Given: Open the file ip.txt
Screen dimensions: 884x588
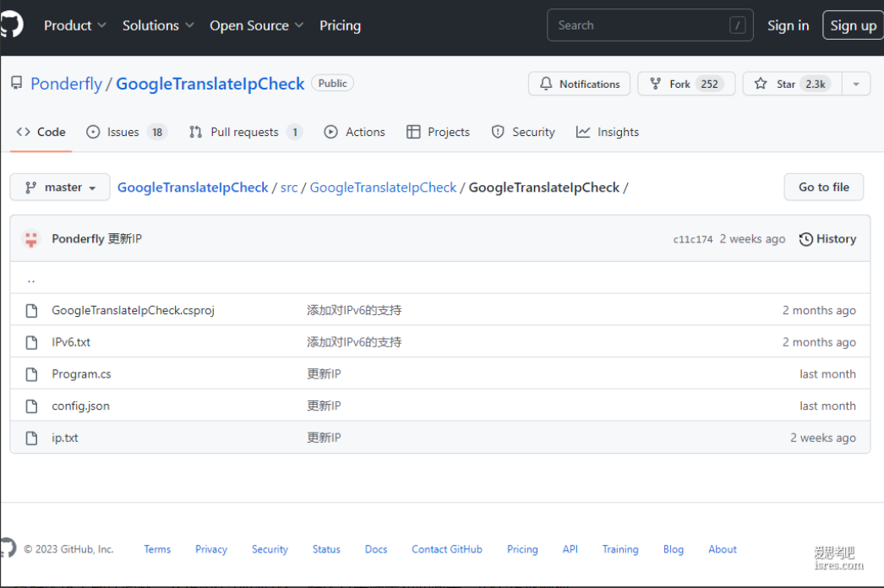Looking at the screenshot, I should point(65,438).
